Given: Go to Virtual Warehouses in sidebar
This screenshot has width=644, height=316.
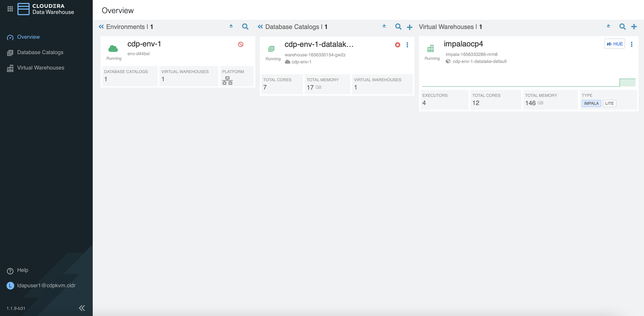Looking at the screenshot, I should pos(40,67).
